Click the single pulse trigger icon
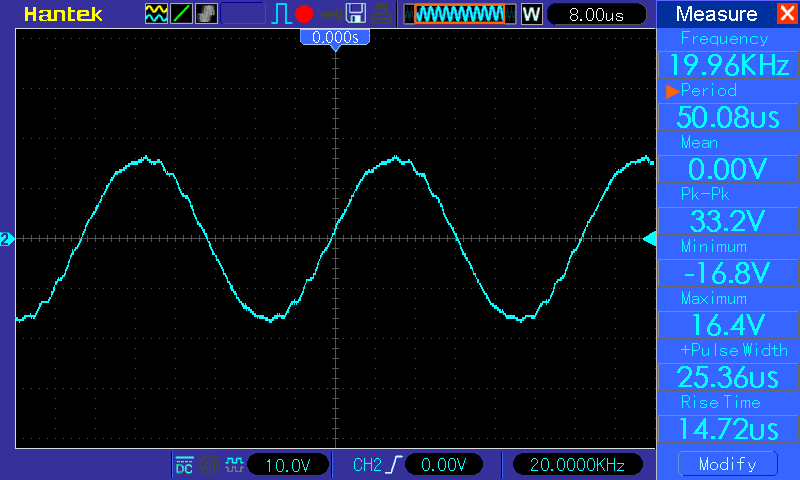This screenshot has height=480, width=800. click(281, 14)
